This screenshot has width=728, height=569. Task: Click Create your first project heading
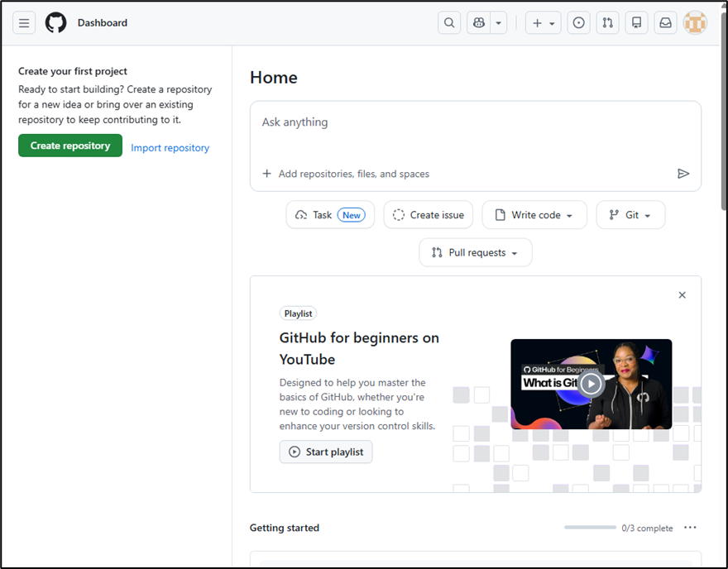(73, 71)
